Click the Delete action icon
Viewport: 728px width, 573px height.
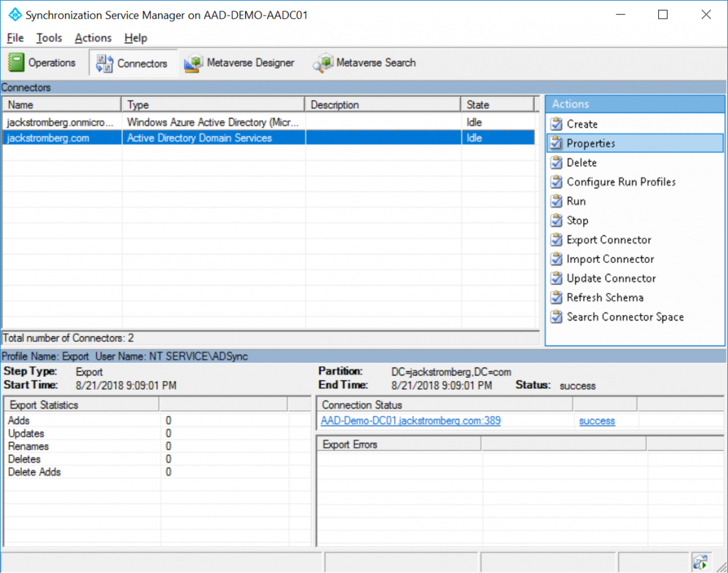click(x=556, y=163)
